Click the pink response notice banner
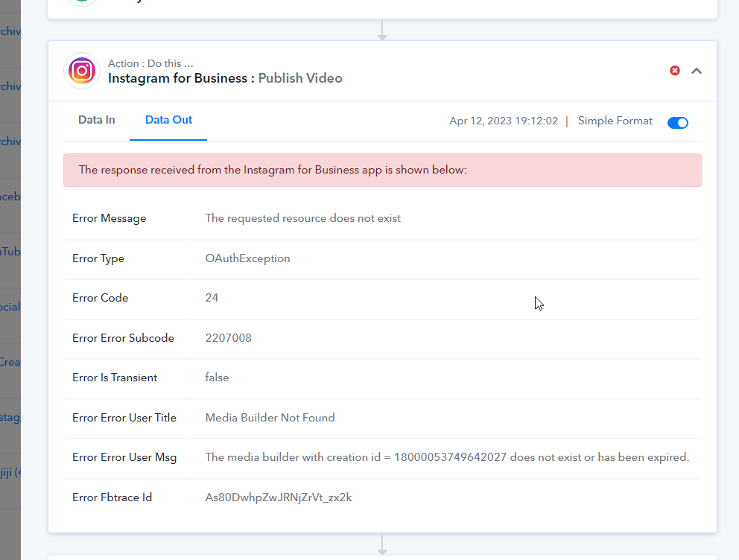 click(x=382, y=170)
